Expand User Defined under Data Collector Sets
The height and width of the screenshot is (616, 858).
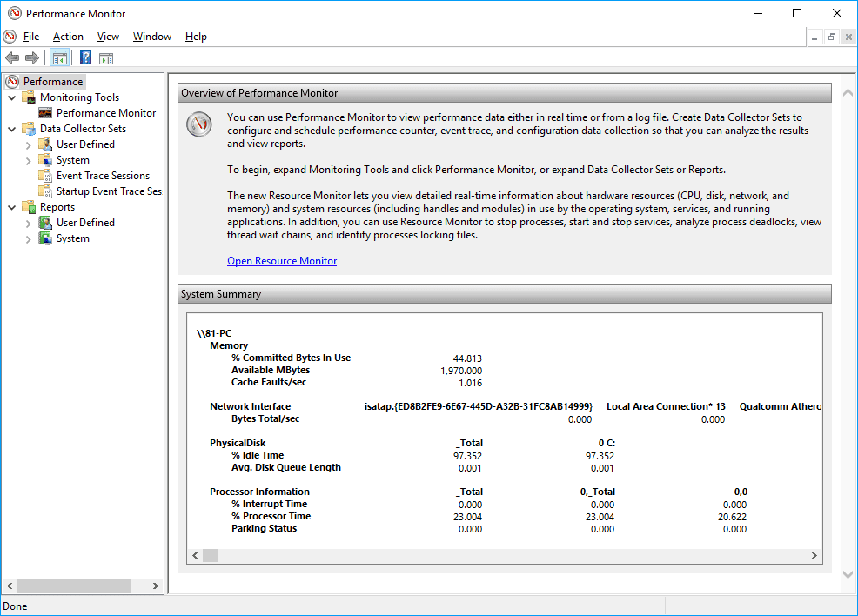coord(29,145)
